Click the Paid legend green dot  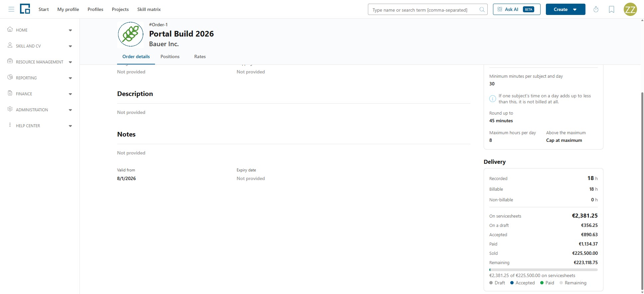click(x=542, y=283)
